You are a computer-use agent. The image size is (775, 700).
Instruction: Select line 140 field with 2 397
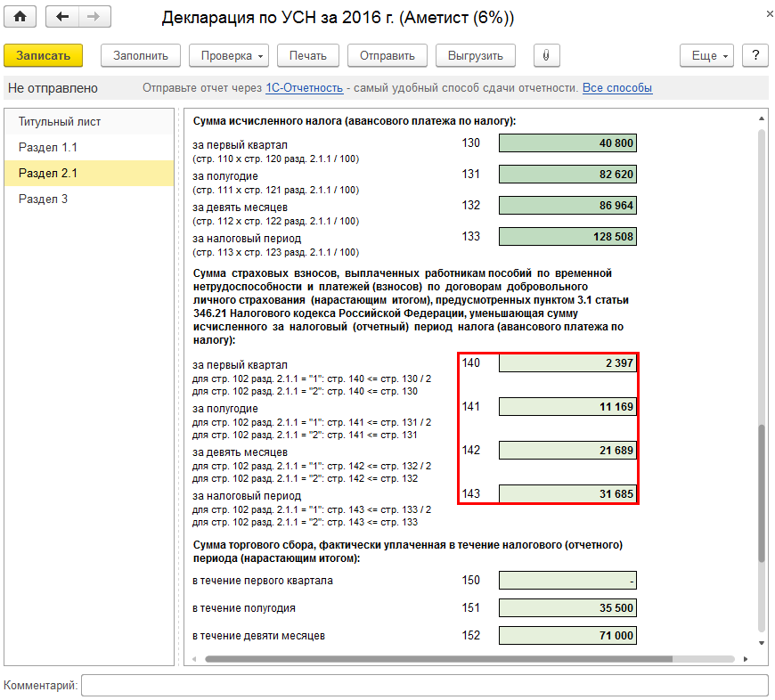(x=567, y=363)
